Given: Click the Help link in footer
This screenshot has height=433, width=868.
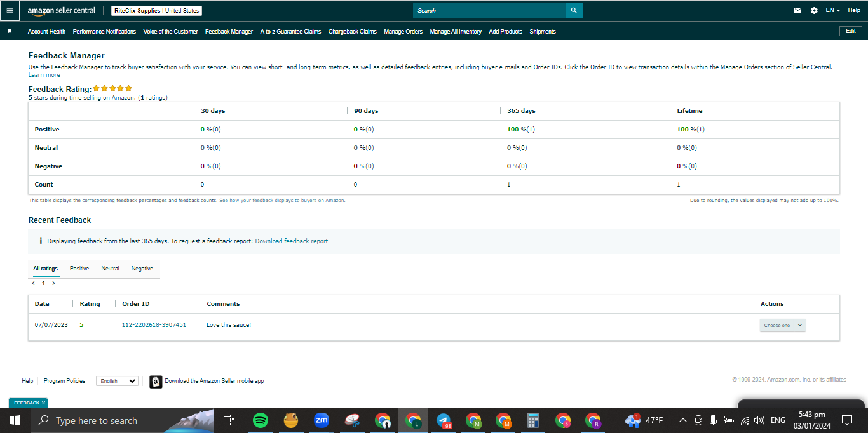Looking at the screenshot, I should 27,381.
